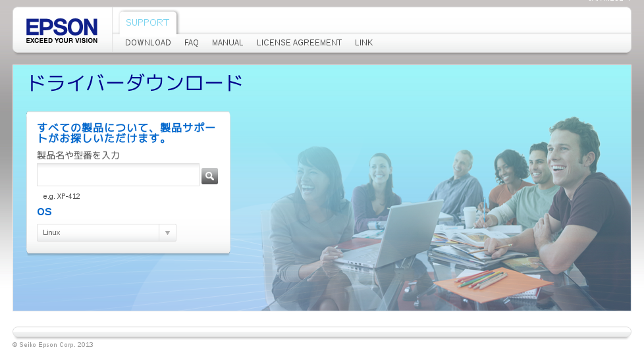Click the magnifier search button

tap(209, 176)
